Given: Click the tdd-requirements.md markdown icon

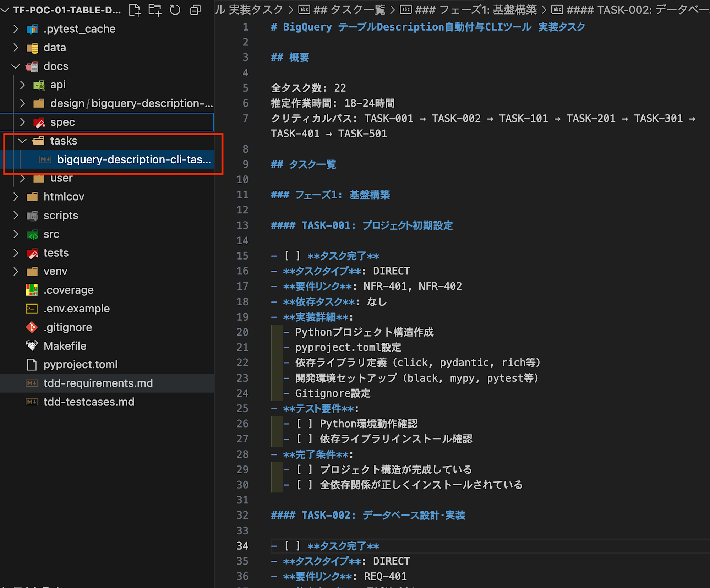Looking at the screenshot, I should point(32,383).
